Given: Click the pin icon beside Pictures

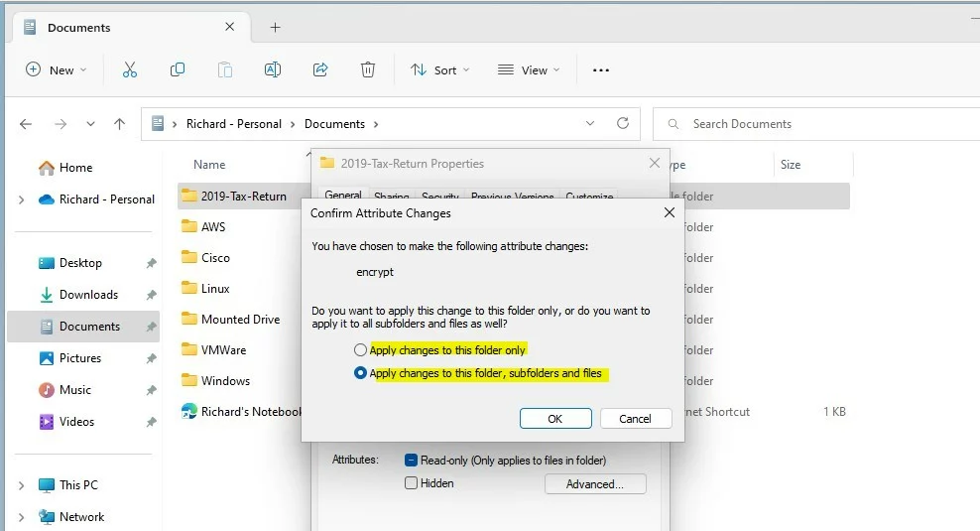Looking at the screenshot, I should coord(151,358).
